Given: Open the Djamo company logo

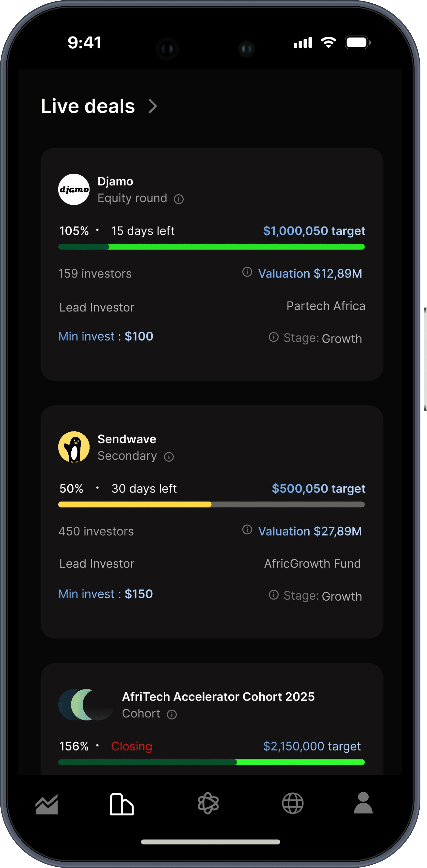Looking at the screenshot, I should 74,189.
